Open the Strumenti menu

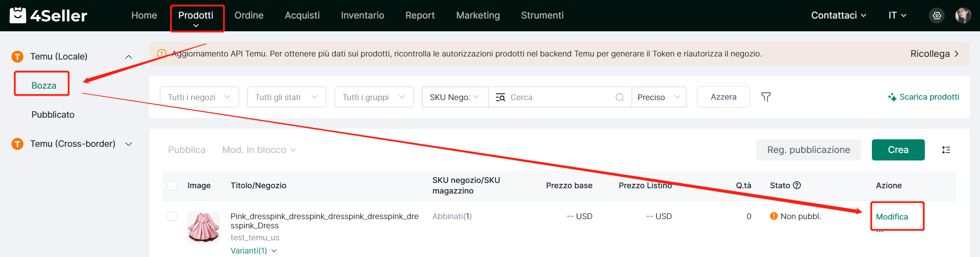542,15
